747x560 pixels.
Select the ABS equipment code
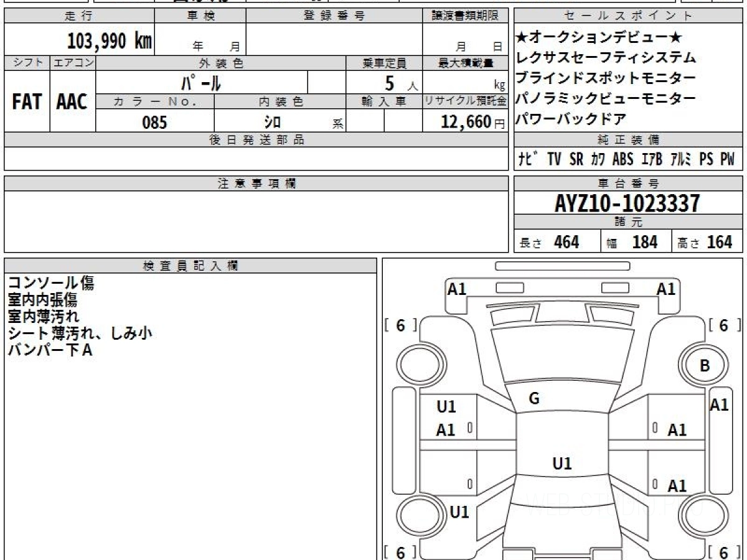[x=623, y=159]
